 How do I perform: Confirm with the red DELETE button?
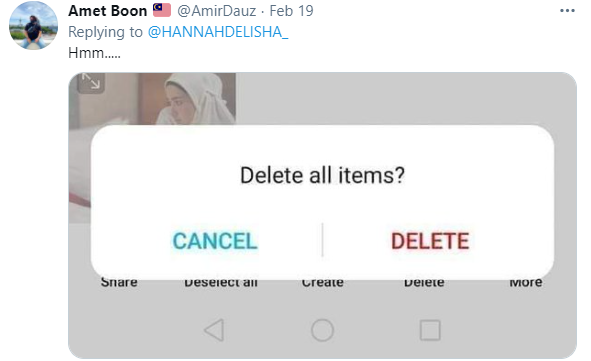tap(430, 241)
